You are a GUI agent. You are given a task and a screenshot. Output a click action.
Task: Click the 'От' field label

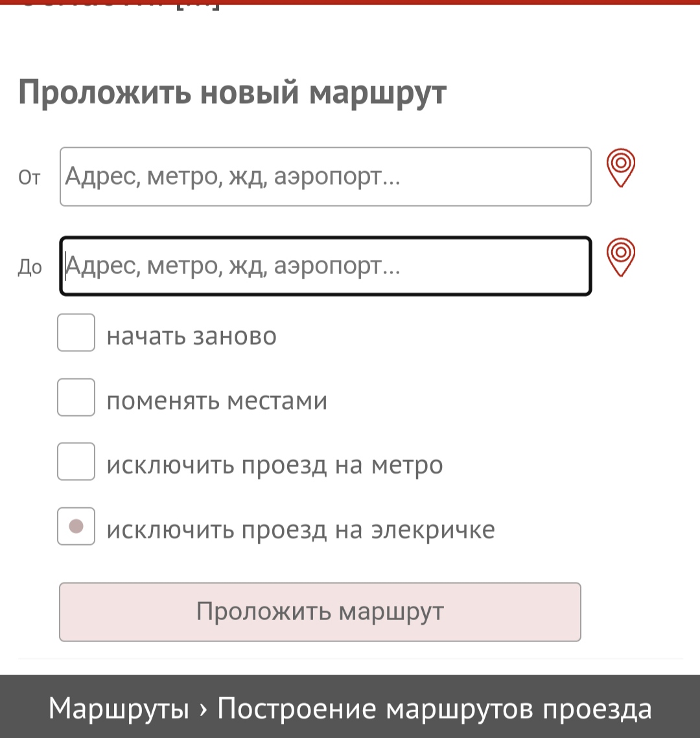click(x=29, y=178)
